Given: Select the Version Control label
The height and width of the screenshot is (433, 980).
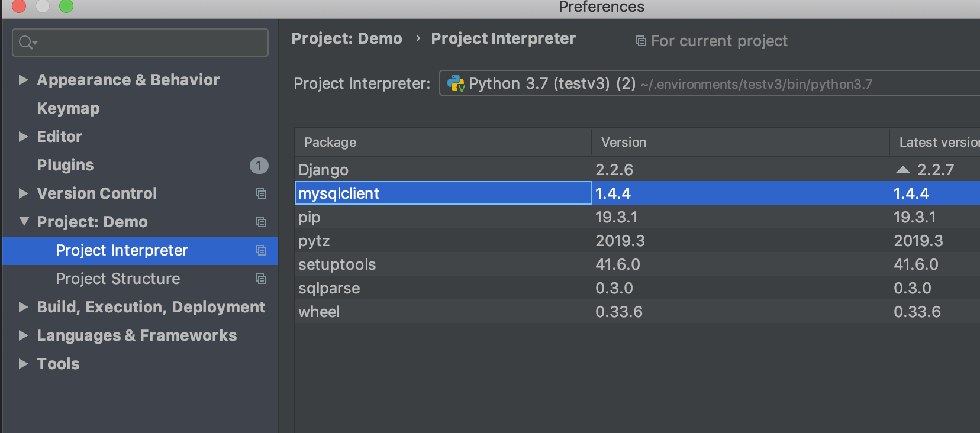Looking at the screenshot, I should [96, 193].
